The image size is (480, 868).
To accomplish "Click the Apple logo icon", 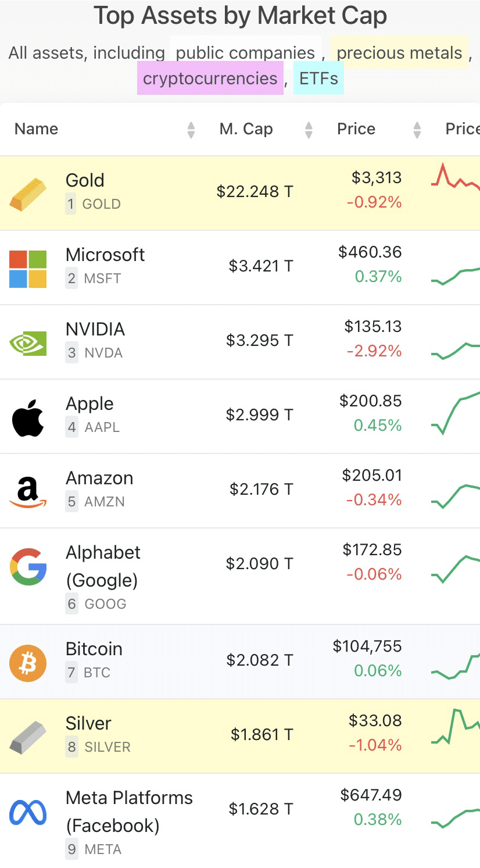I will [x=28, y=417].
